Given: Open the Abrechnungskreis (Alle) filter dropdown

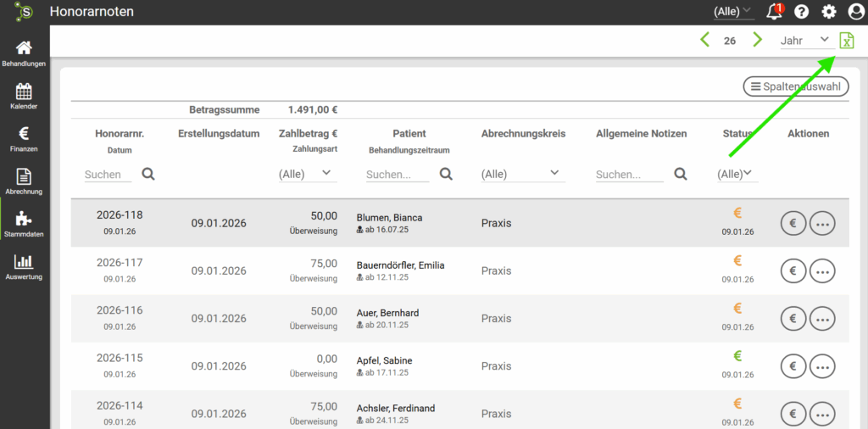Looking at the screenshot, I should pos(521,174).
